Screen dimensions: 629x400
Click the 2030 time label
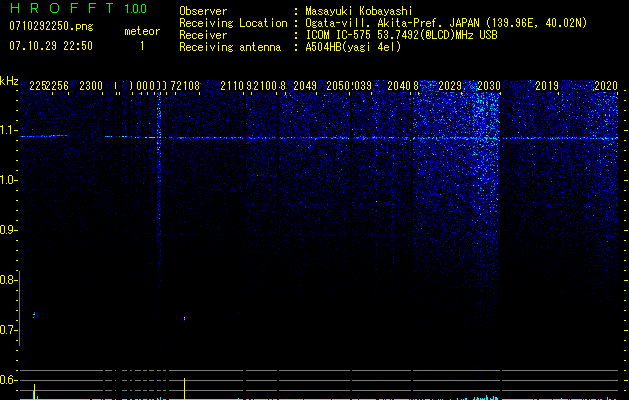tap(489, 86)
